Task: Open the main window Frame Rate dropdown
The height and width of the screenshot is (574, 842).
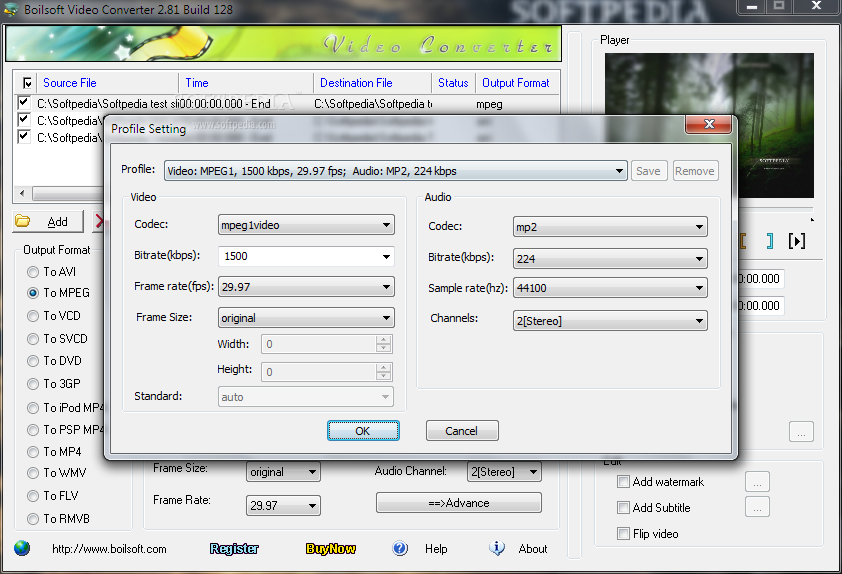Action: click(283, 505)
